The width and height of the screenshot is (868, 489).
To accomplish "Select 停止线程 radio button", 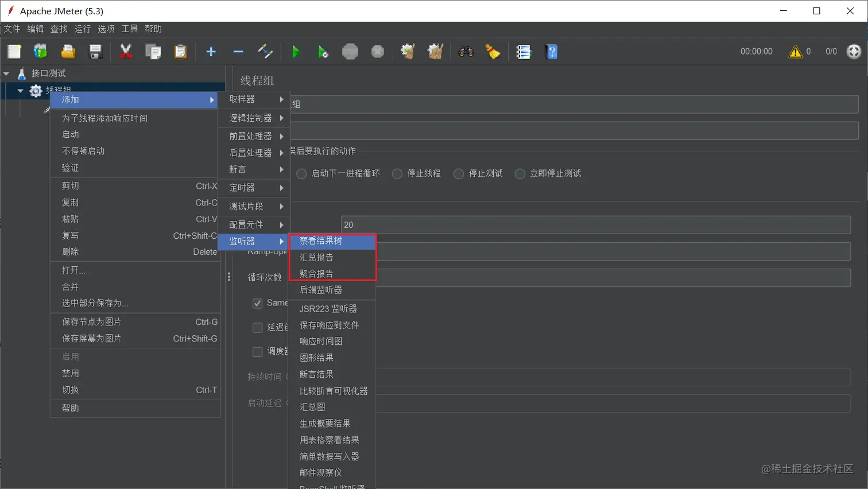I will tap(397, 173).
